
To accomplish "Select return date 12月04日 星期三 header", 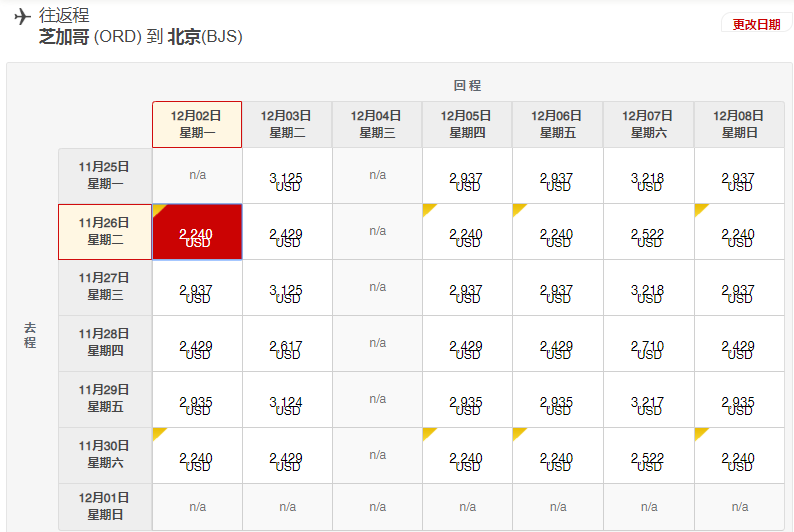I will [x=377, y=125].
